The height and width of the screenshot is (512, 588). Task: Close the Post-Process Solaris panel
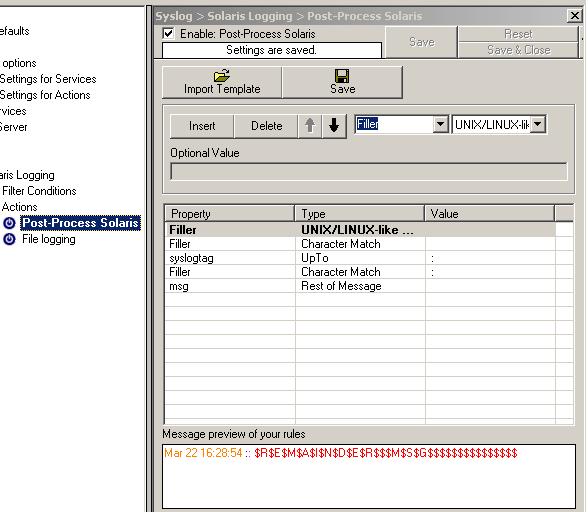click(x=574, y=16)
